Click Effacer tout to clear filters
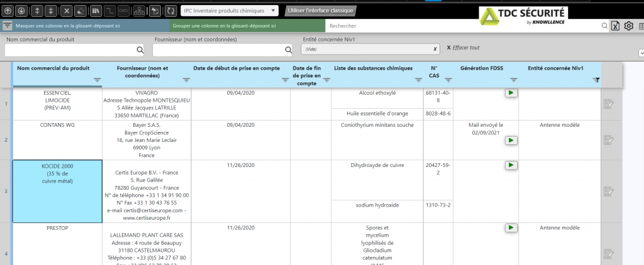This screenshot has width=644, height=265. coord(463,48)
